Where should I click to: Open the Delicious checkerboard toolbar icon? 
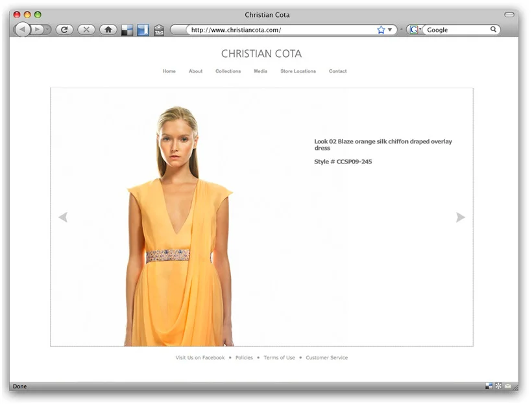127,30
